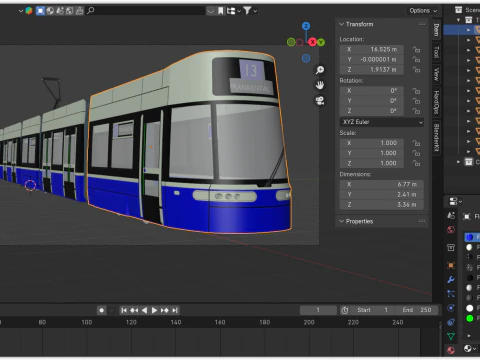
Task: Lock the Scale Z value
Action: pyautogui.click(x=416, y=163)
